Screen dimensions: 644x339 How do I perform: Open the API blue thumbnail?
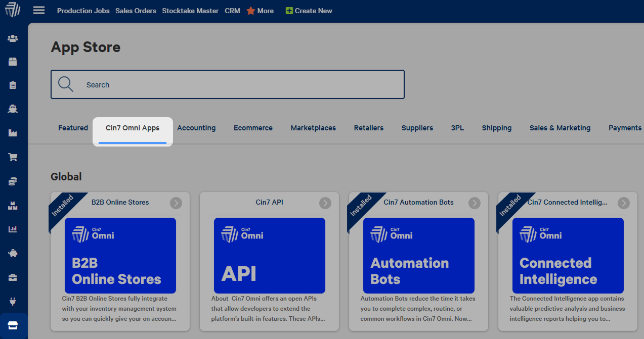pos(270,256)
